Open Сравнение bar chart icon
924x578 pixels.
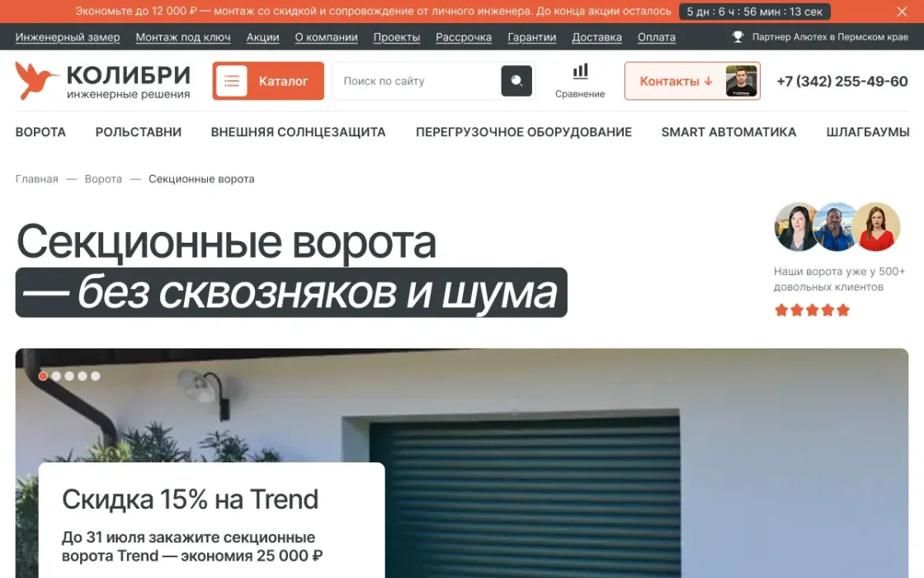581,71
